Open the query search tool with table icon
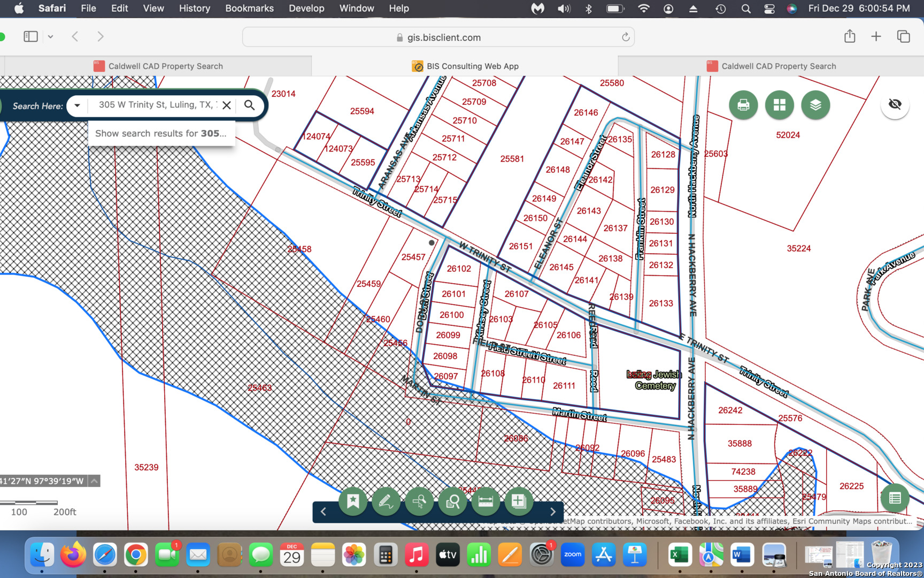 pyautogui.click(x=452, y=501)
